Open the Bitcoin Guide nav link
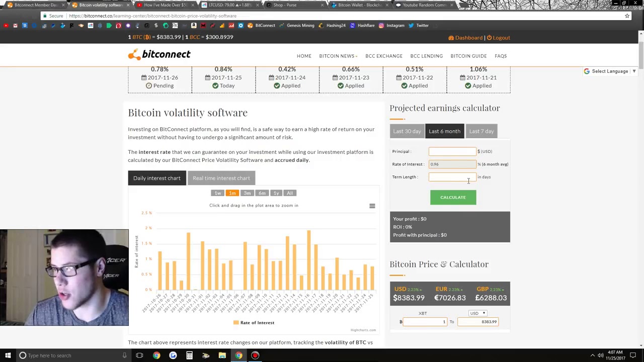The height and width of the screenshot is (362, 644). tap(468, 56)
